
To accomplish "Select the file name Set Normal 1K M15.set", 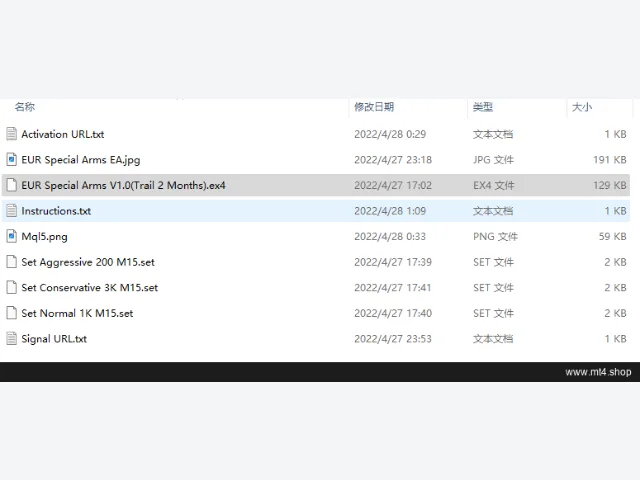I will click(77, 313).
